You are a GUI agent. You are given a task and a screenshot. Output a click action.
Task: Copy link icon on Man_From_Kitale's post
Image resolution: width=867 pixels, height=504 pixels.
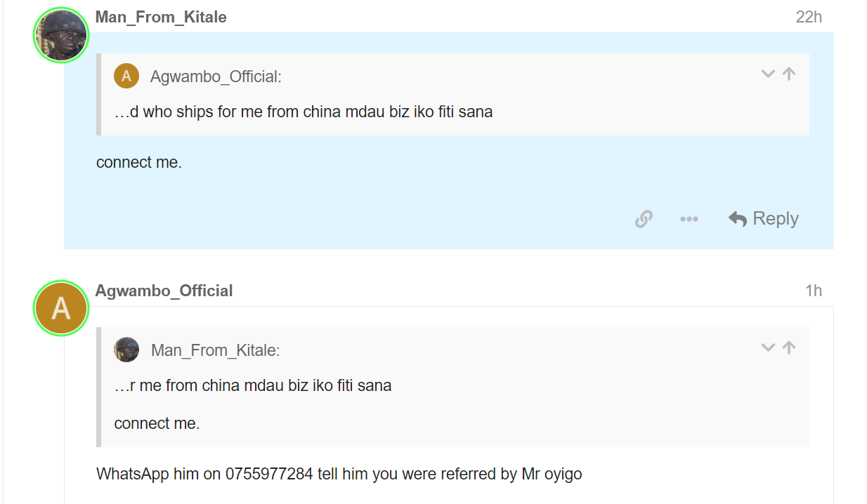[x=643, y=219]
